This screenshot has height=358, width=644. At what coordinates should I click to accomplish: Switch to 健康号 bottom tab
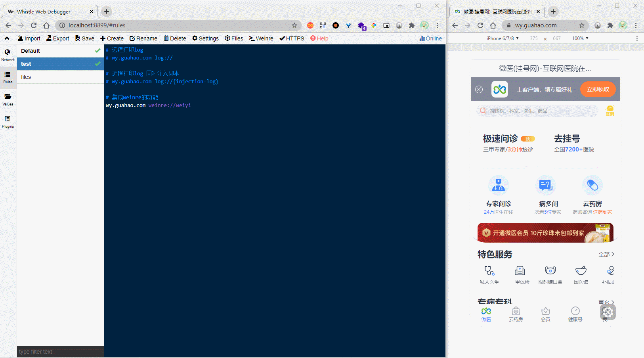[x=575, y=314]
